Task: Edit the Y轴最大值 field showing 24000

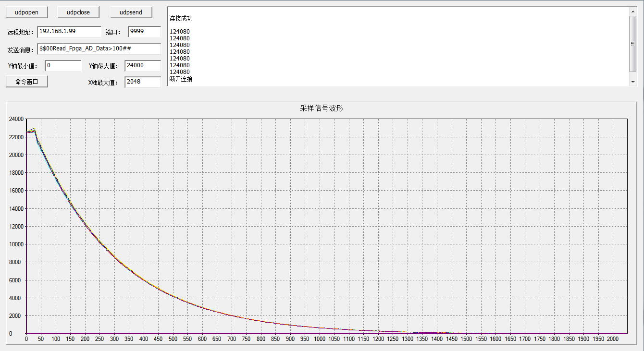Action: [x=142, y=66]
